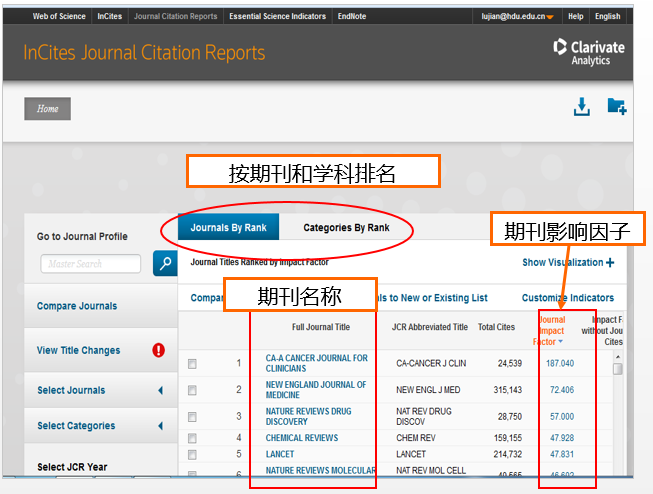
Task: Click the plus icon beside Show Visualization
Action: tap(610, 262)
